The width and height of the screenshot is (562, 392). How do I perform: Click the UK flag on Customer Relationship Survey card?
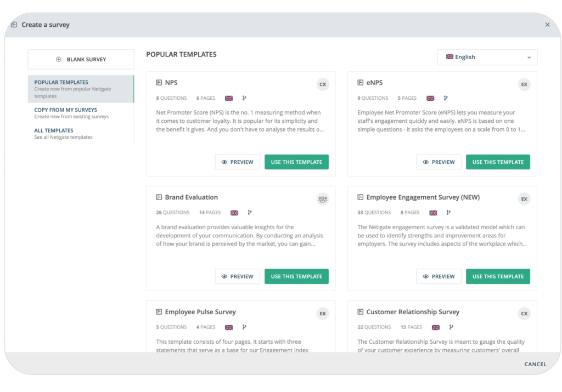[435, 327]
